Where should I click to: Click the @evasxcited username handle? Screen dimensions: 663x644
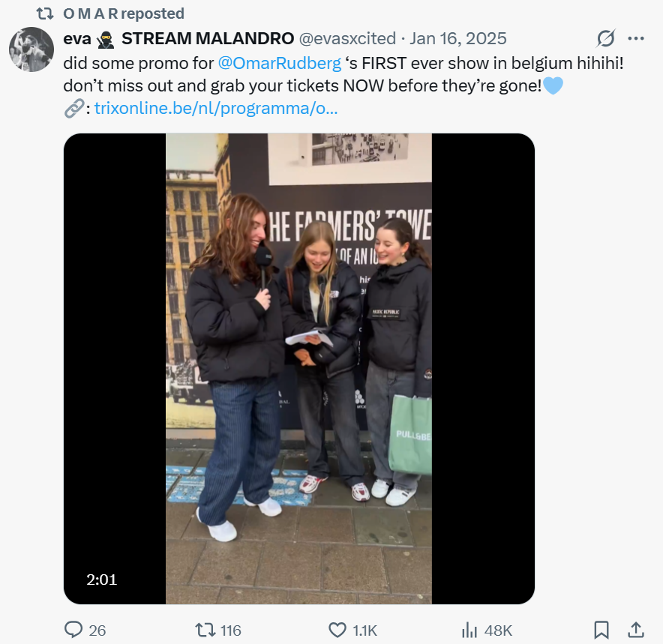(347, 38)
